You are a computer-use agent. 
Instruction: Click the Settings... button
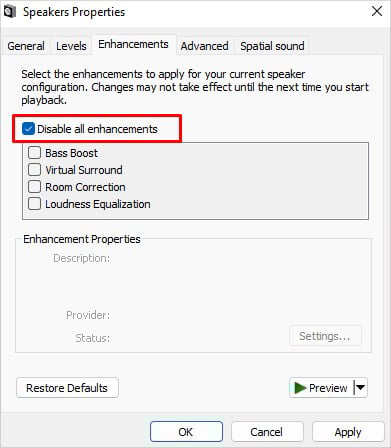click(x=325, y=336)
